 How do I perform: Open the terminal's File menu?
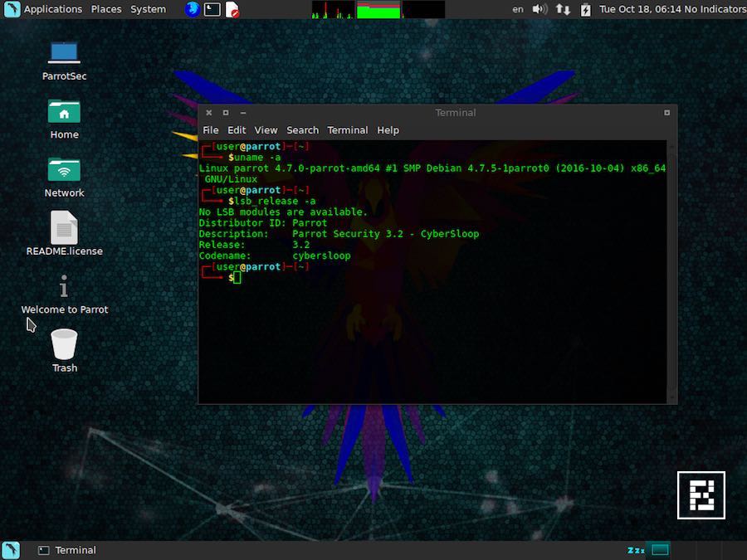(x=211, y=130)
